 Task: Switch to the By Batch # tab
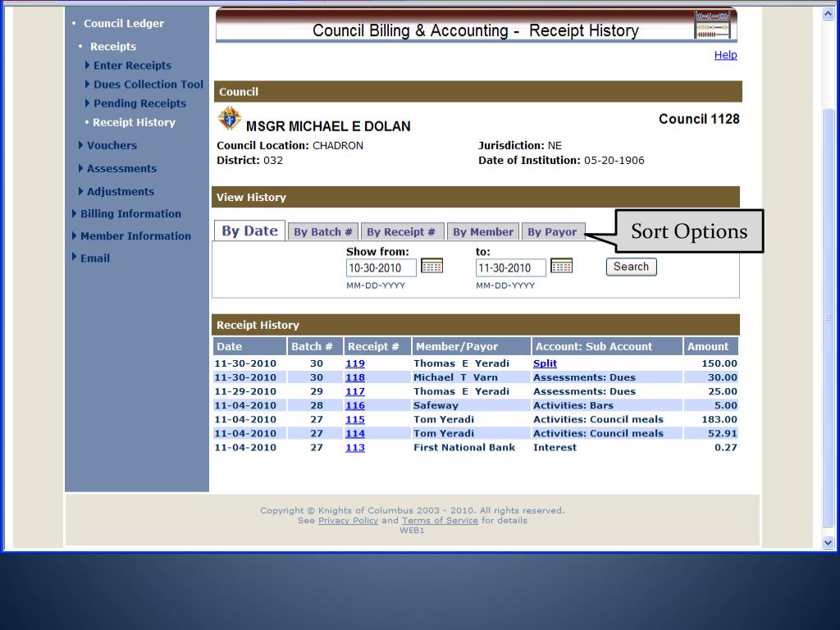(x=323, y=232)
